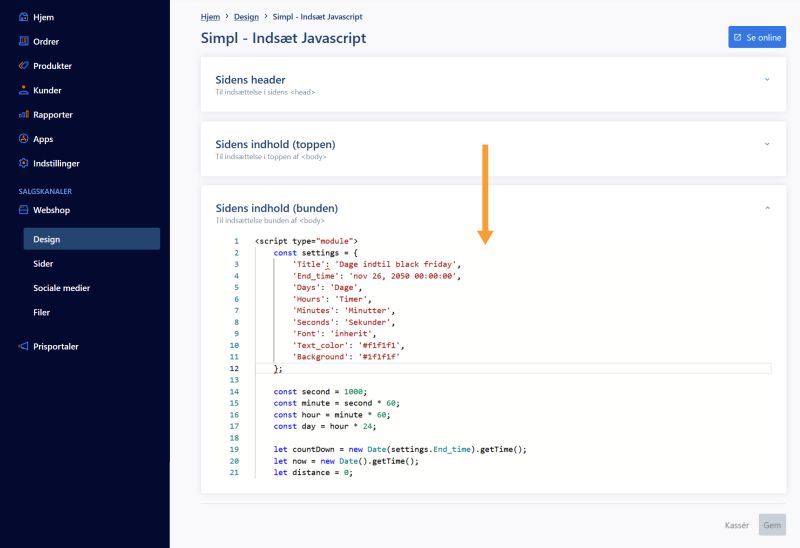The width and height of the screenshot is (800, 548).
Task: Open the Kunder section
Action: coord(47,90)
